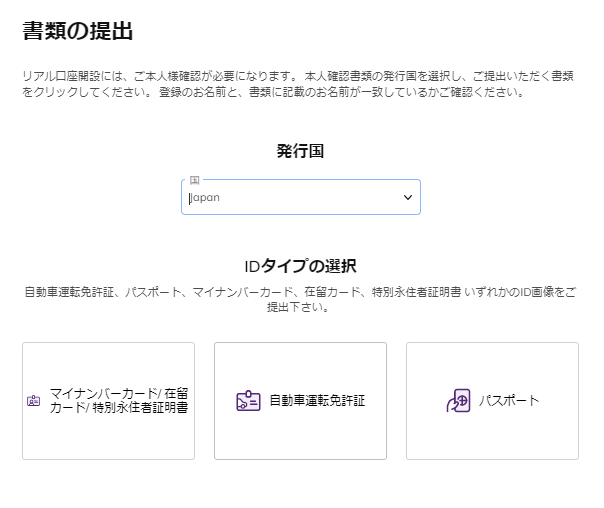Open the country dropdown chevron
The image size is (604, 508).
[x=408, y=198]
